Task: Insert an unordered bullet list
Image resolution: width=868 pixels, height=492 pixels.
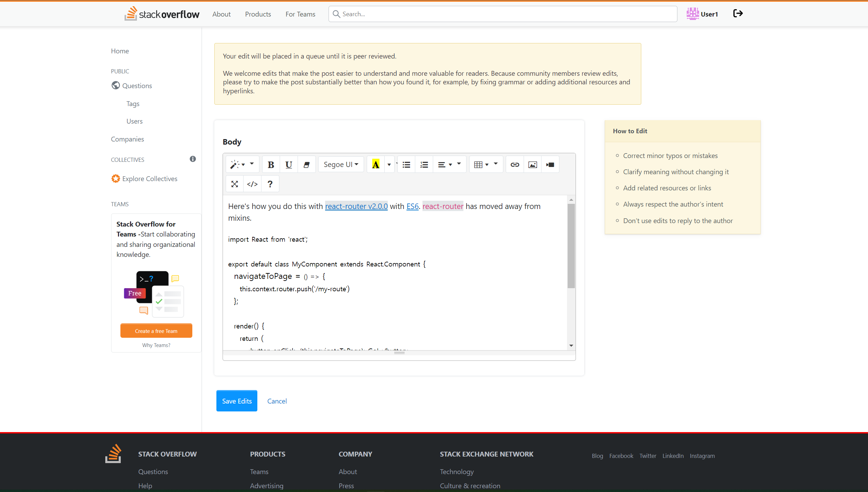Action: pyautogui.click(x=406, y=165)
